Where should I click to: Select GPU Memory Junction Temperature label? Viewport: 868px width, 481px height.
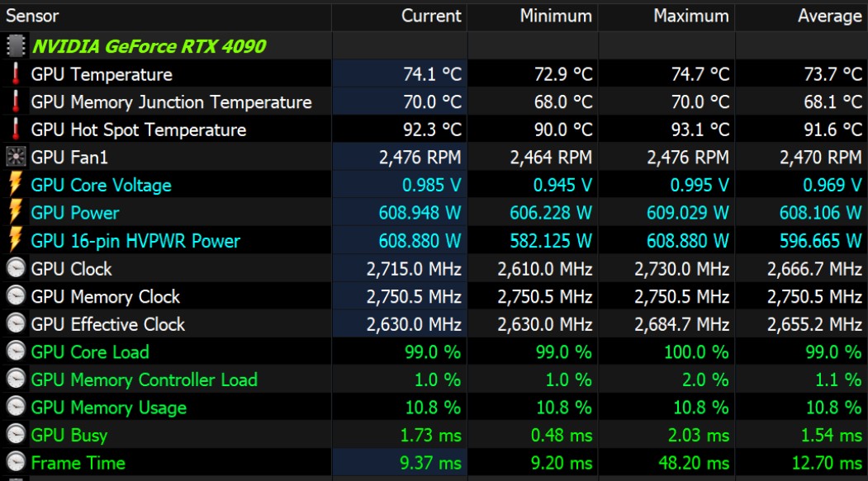172,102
